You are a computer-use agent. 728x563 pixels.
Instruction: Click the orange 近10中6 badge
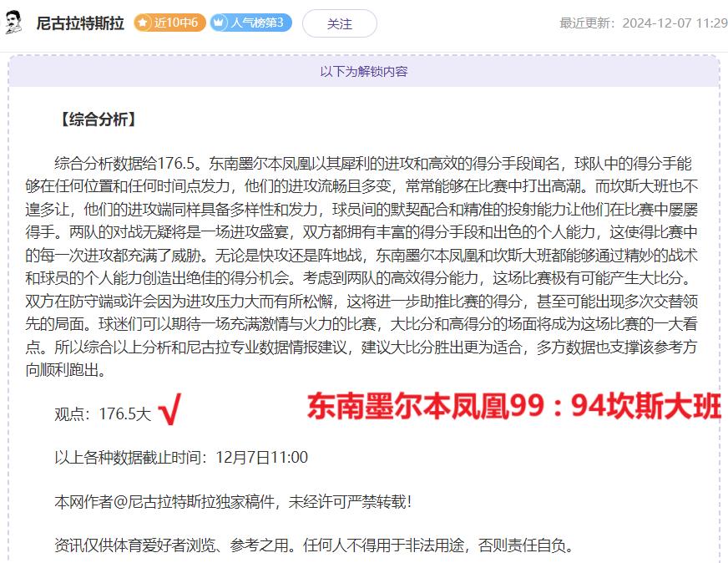169,23
